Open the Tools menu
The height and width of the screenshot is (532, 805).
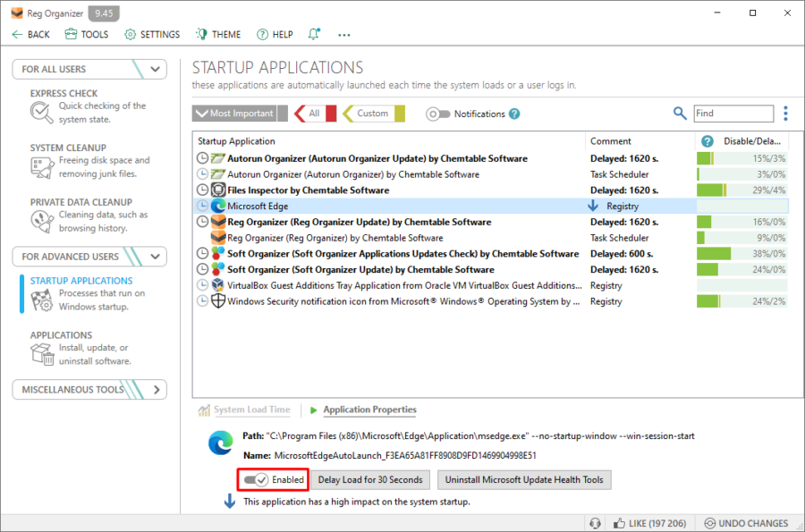click(87, 34)
